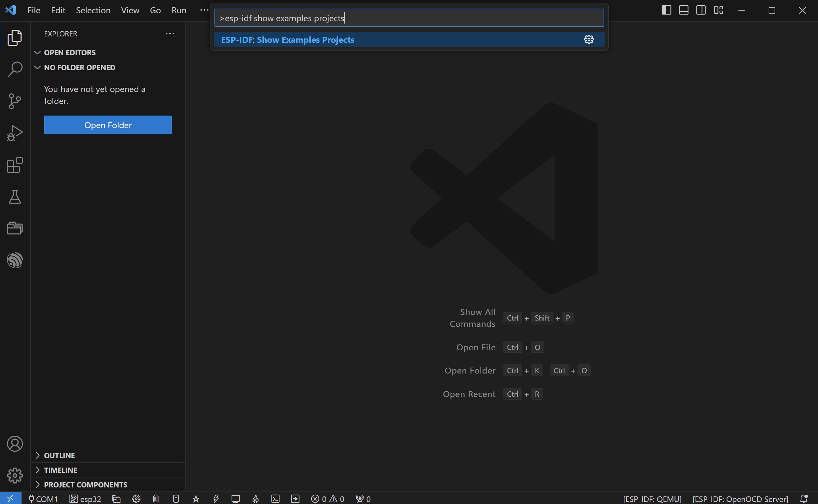Configure keybinding gear for Show Examples Projects
The image size is (818, 504).
click(x=589, y=40)
